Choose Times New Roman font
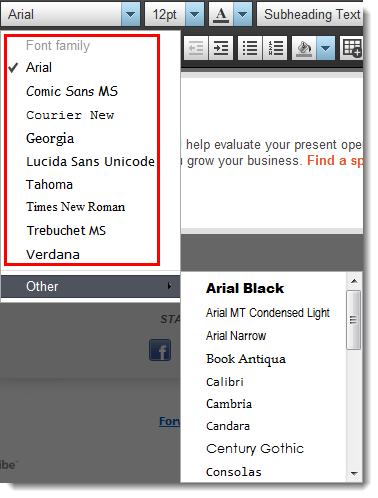 coord(76,207)
